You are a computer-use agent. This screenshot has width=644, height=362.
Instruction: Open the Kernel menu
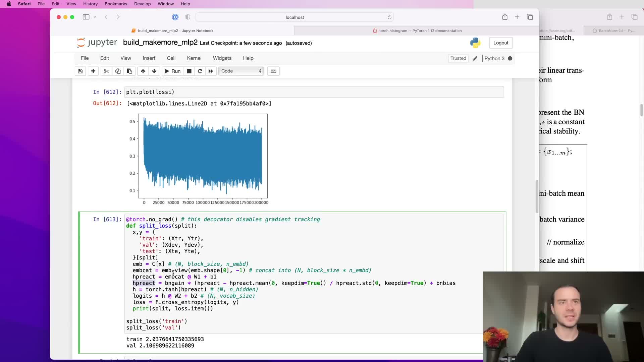click(x=194, y=58)
